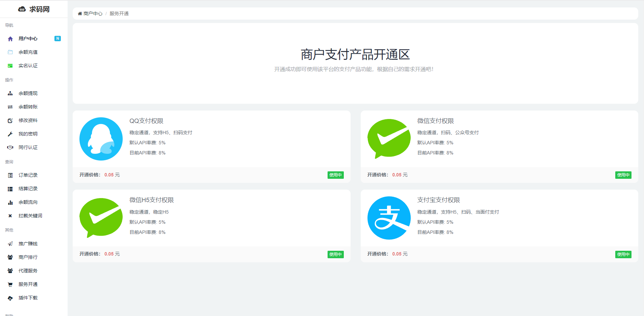This screenshot has height=316, width=644.
Task: Click the paper plane icon beside 推广赚钱
Action: click(x=10, y=244)
